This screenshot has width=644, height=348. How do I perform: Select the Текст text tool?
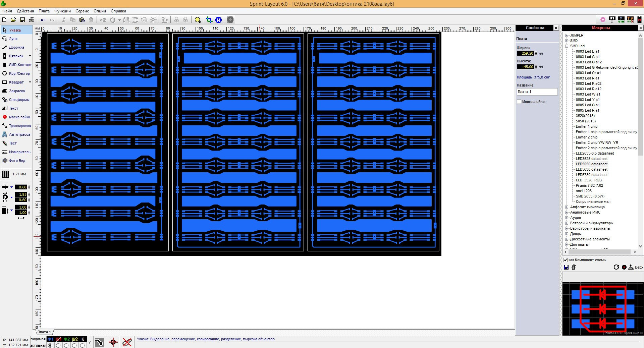pyautogui.click(x=16, y=108)
